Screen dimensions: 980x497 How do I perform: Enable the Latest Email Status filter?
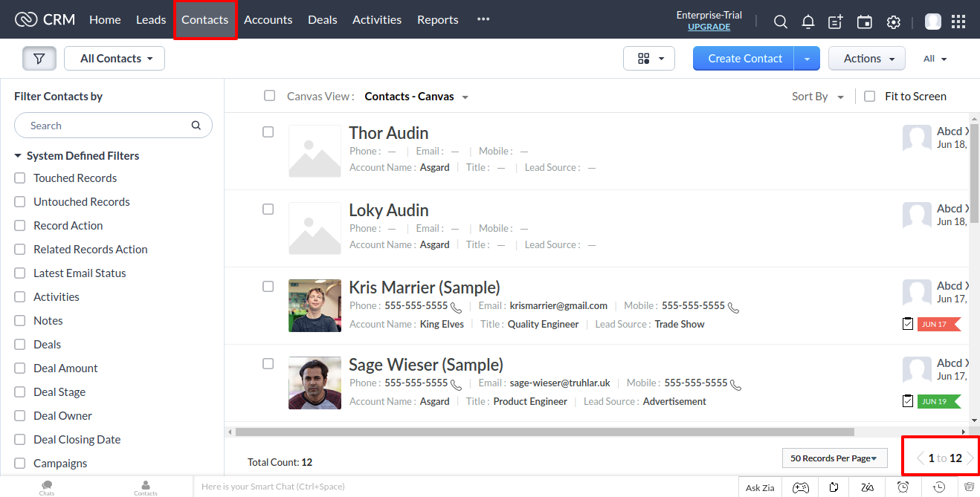pyautogui.click(x=20, y=273)
